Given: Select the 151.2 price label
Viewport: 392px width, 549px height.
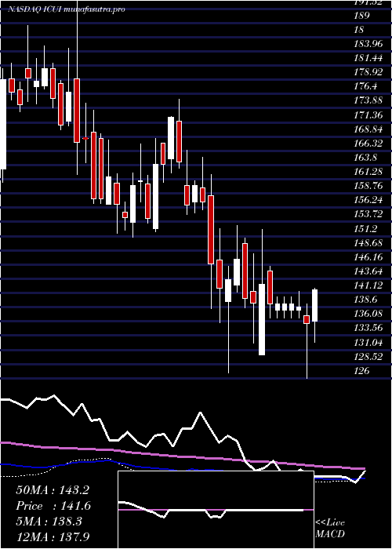Looking at the screenshot, I should click(365, 228).
